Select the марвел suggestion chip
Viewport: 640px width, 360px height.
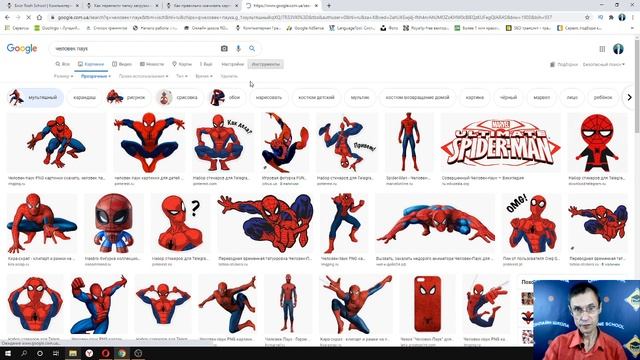542,98
